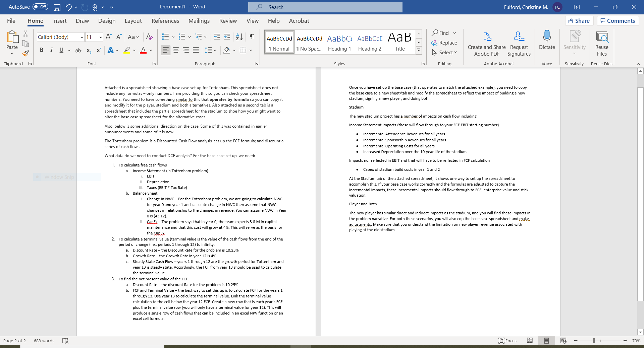Click the 688 words count
Viewport: 644px width, 348px height.
(x=44, y=341)
